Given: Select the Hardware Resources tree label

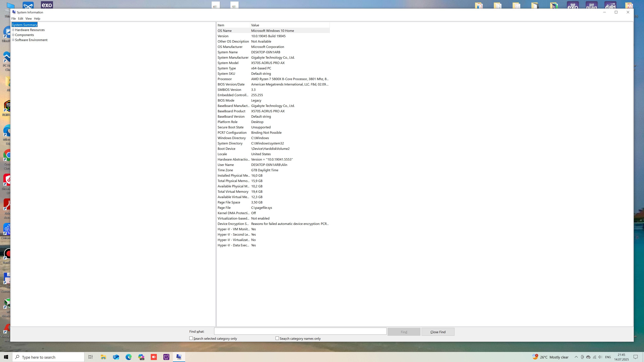Looking at the screenshot, I should pyautogui.click(x=30, y=30).
